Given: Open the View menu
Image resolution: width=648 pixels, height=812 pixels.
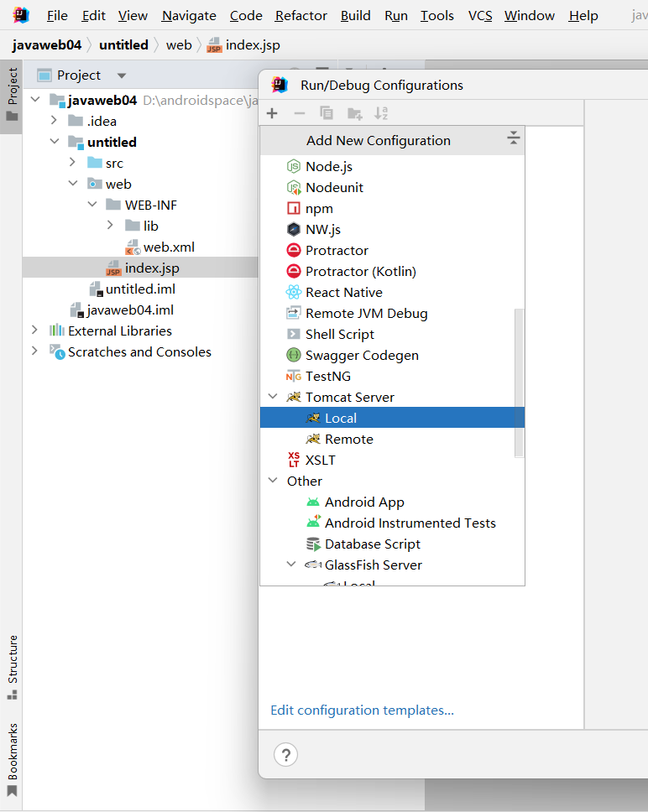Looking at the screenshot, I should tap(133, 16).
